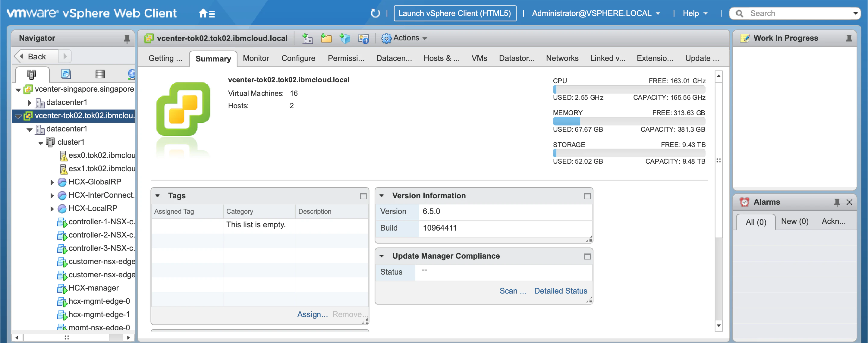This screenshot has height=343, width=868.
Task: Select Storage navigator view icon
Action: point(100,74)
